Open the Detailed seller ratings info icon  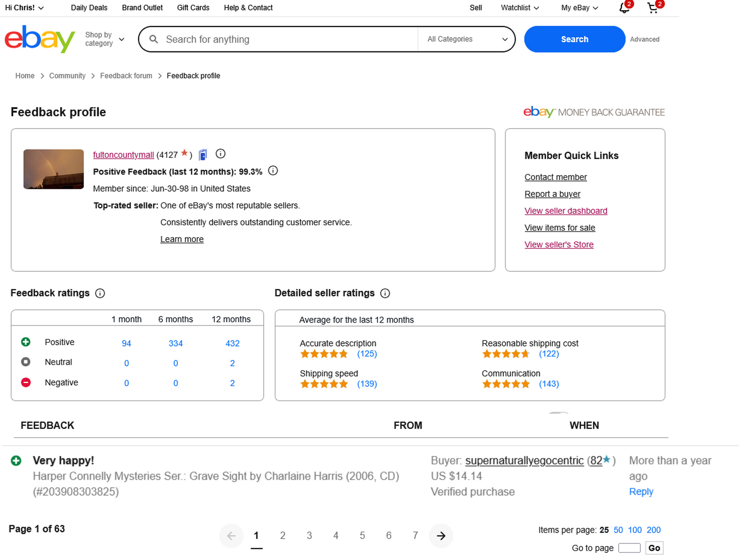[385, 293]
